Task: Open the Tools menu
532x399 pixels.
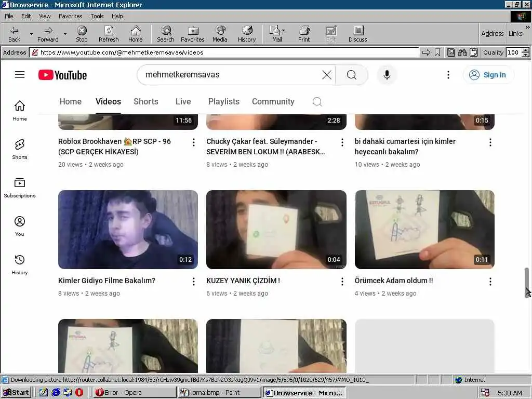Action: click(x=97, y=16)
